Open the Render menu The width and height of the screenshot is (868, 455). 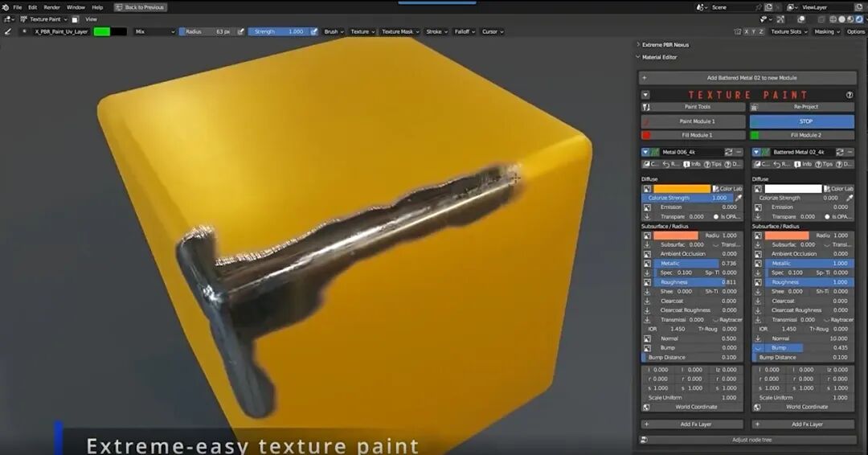point(51,7)
